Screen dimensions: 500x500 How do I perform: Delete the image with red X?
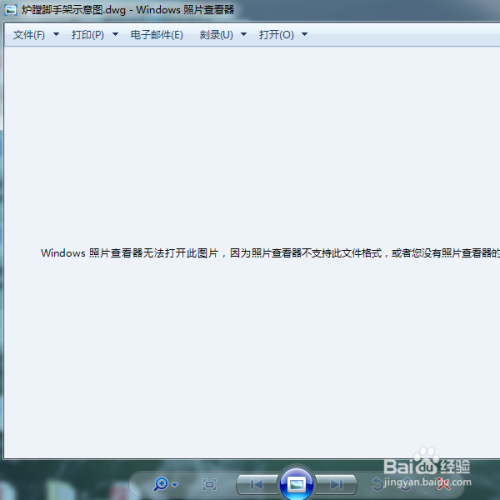click(x=444, y=484)
